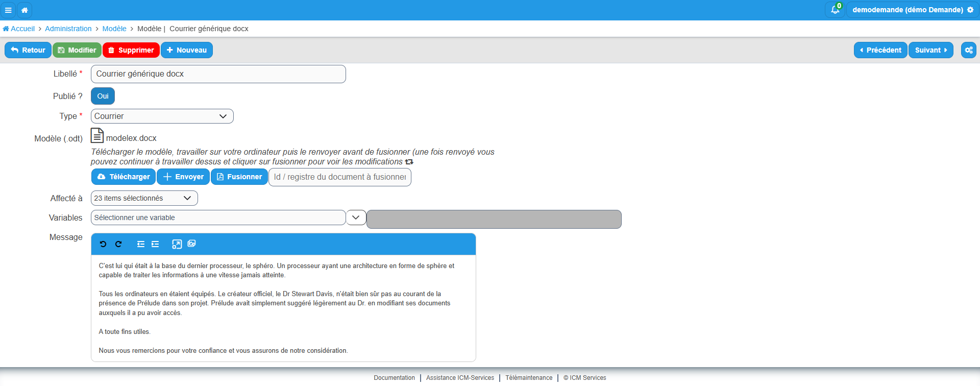
Task: Click the modelex.docx file icon
Action: 97,135
